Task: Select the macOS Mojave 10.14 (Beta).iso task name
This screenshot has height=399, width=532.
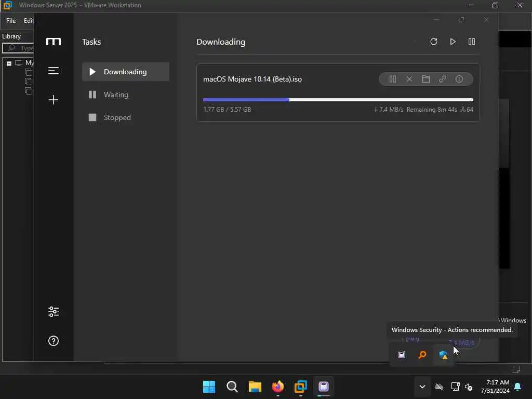Action: (252, 79)
